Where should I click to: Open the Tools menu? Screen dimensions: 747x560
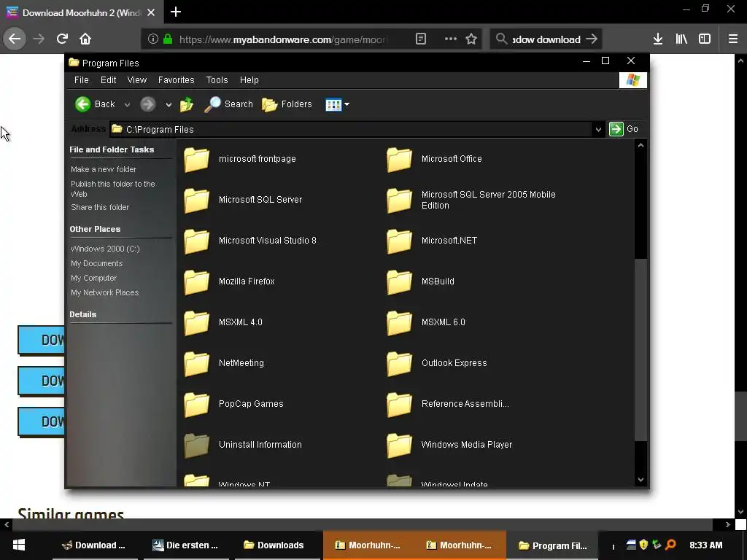pyautogui.click(x=217, y=80)
